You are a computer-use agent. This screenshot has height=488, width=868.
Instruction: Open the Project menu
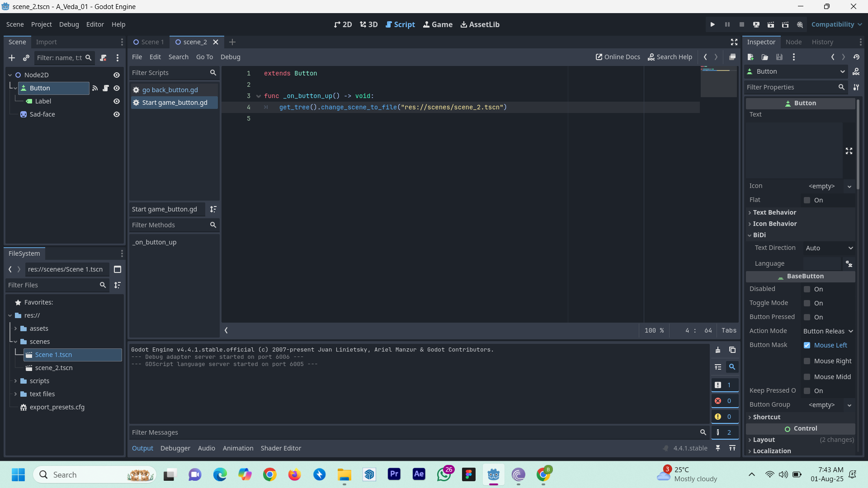[x=41, y=24]
